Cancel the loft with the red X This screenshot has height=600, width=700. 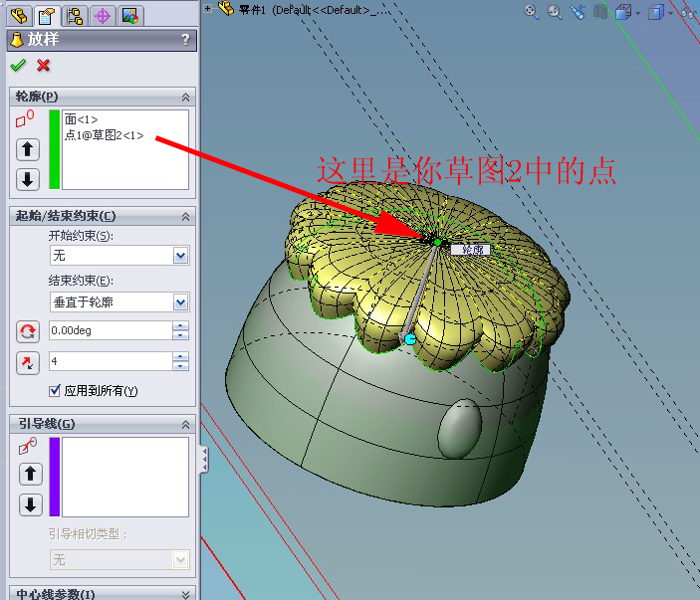43,66
